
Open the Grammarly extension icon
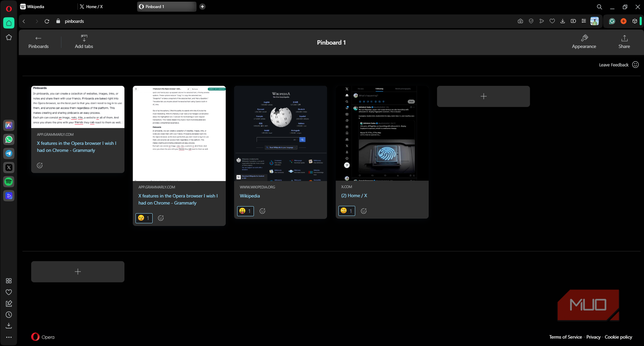612,21
